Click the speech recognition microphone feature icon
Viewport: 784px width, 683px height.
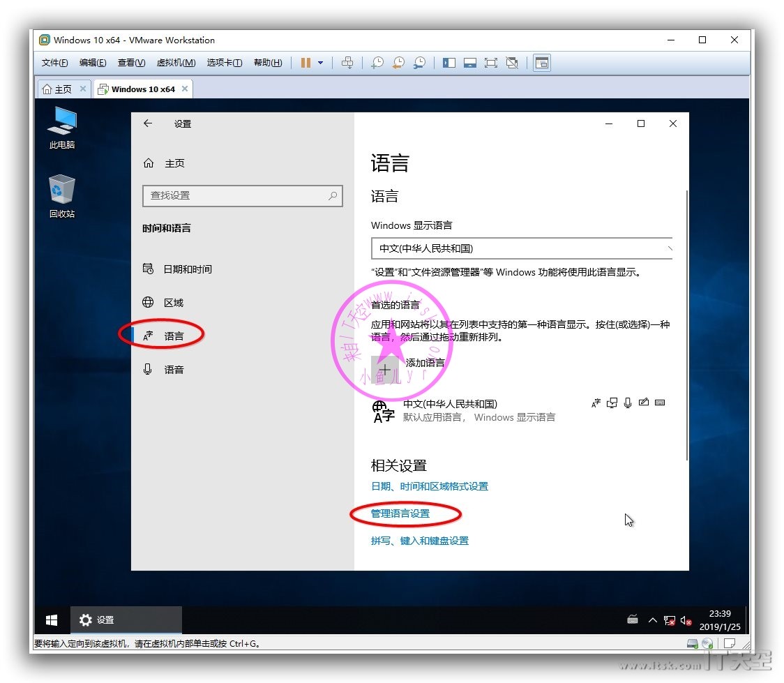[628, 403]
